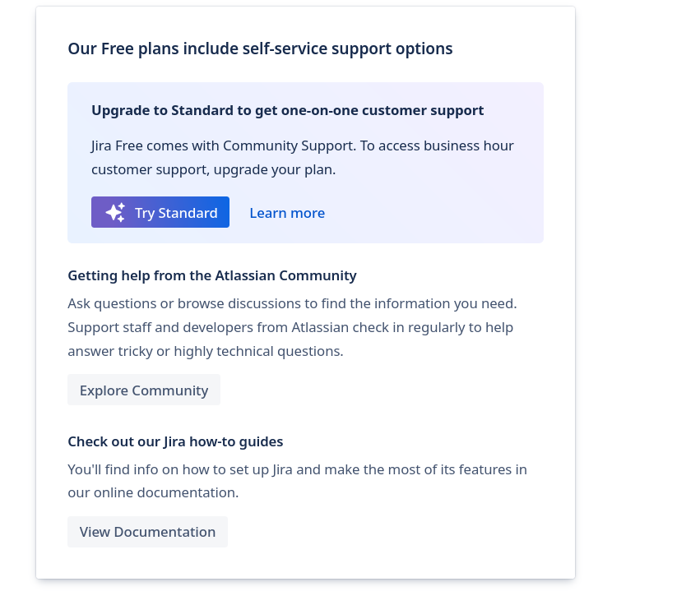Open the Learn more link
Image resolution: width=700 pixels, height=605 pixels.
[287, 213]
